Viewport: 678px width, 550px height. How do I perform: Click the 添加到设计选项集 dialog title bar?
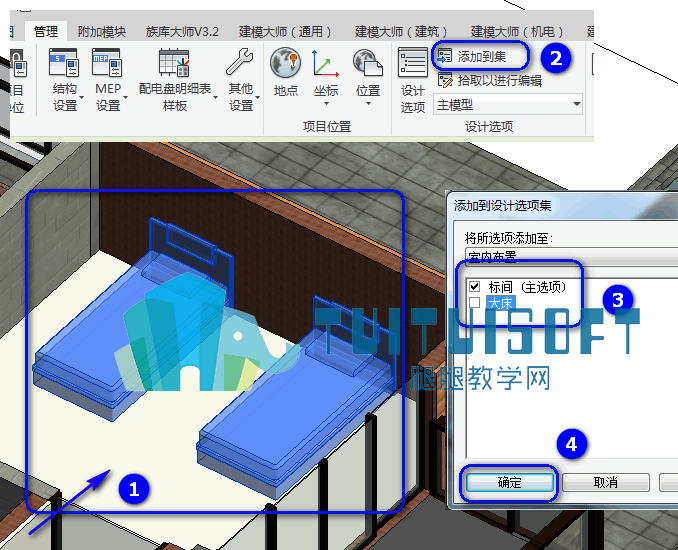click(x=562, y=205)
